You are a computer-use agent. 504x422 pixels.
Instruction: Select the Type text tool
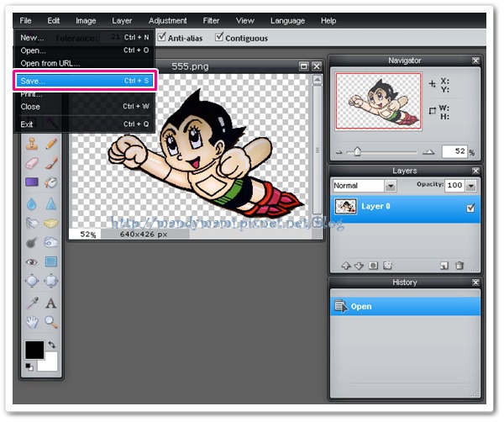point(50,303)
